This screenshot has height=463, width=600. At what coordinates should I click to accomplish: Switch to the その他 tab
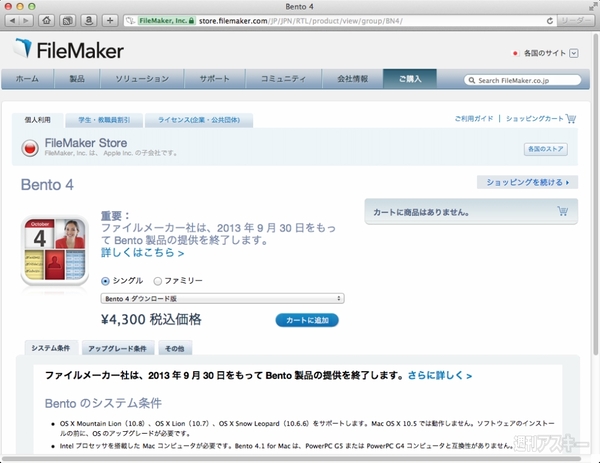pyautogui.click(x=175, y=348)
